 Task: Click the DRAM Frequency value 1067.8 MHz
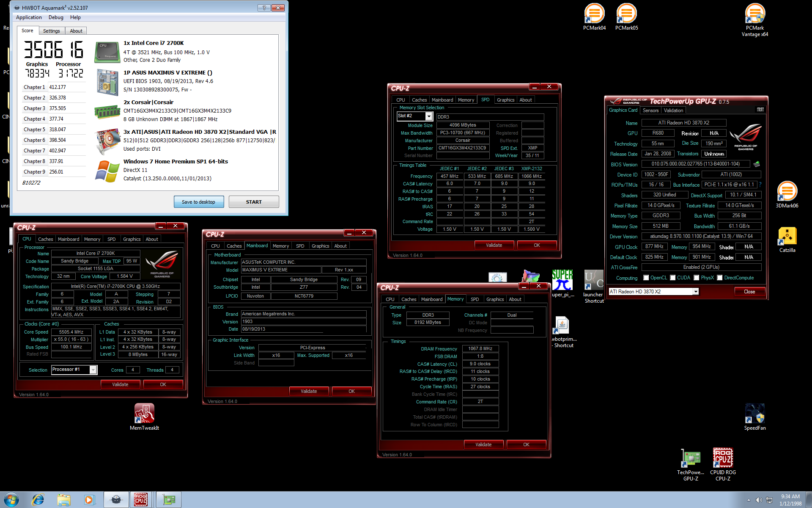[x=480, y=349]
